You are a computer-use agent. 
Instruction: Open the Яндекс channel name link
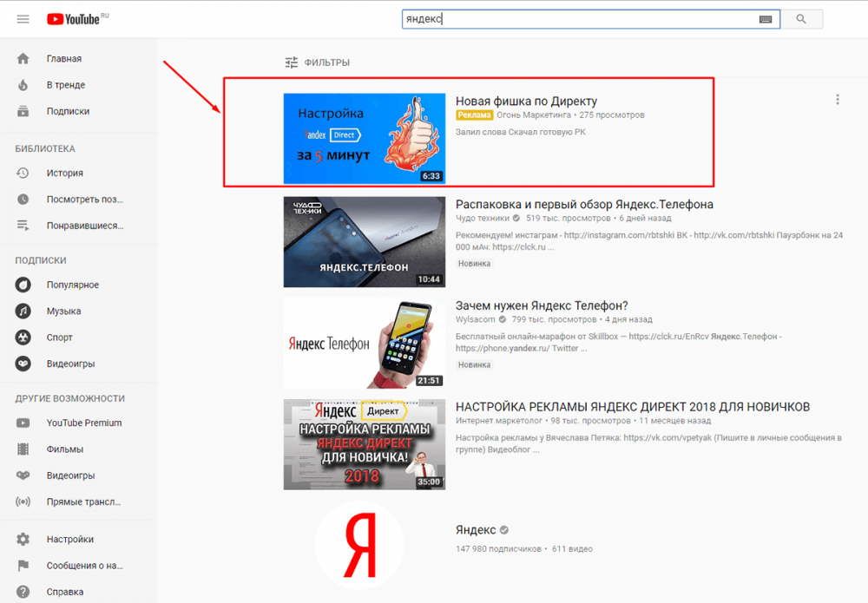click(476, 530)
